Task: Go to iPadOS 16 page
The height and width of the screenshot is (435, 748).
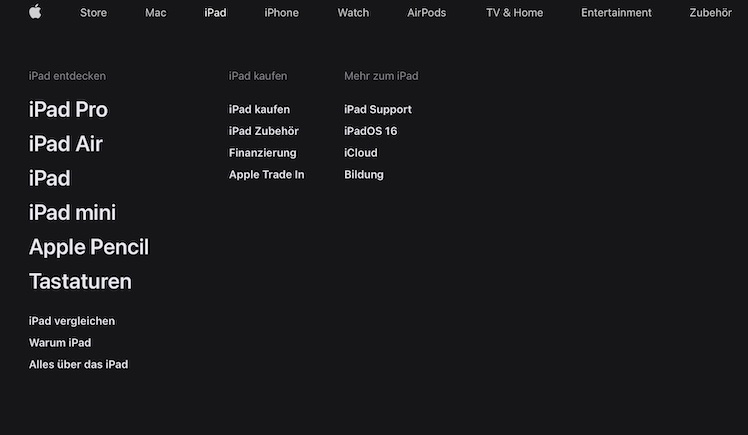Action: click(x=370, y=131)
